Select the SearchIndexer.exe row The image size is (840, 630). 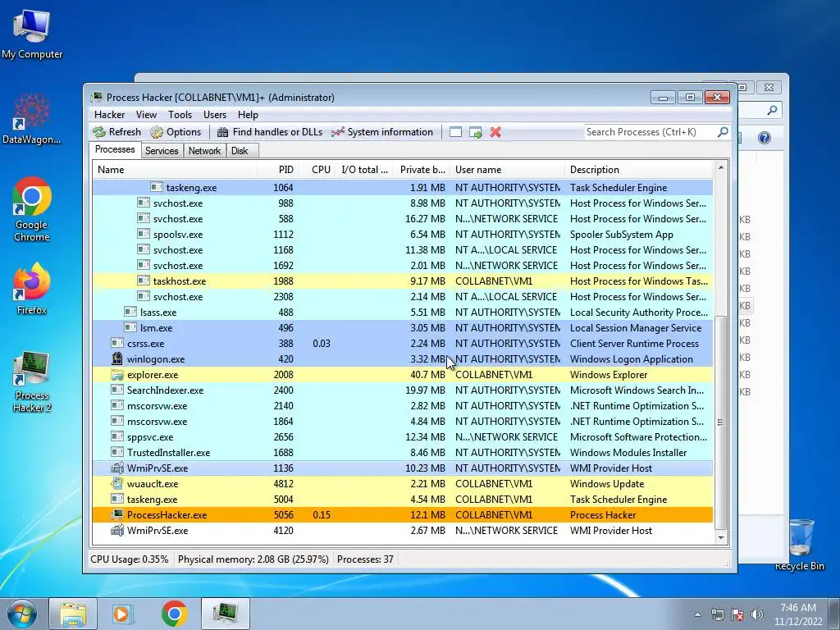(x=403, y=390)
